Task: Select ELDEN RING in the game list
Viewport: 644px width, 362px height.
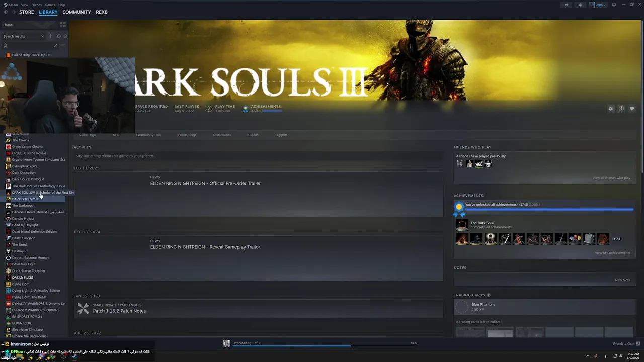Action: click(x=21, y=323)
